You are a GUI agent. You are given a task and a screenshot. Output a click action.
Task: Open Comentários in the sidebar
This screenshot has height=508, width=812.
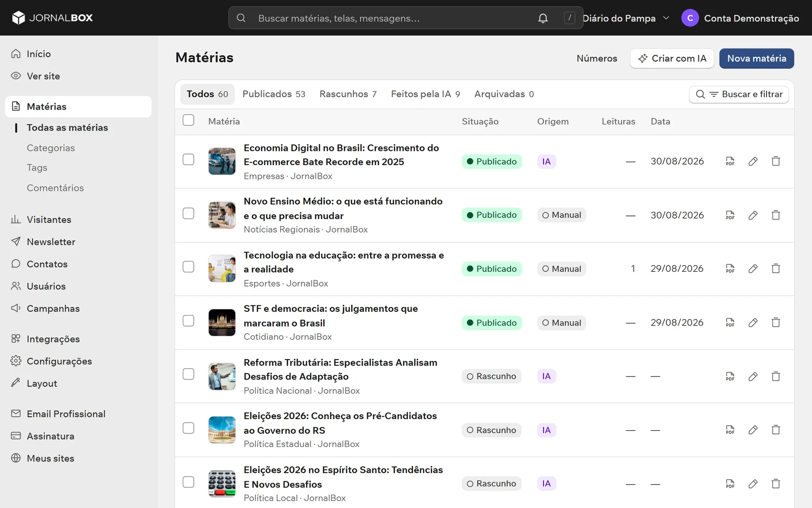55,188
